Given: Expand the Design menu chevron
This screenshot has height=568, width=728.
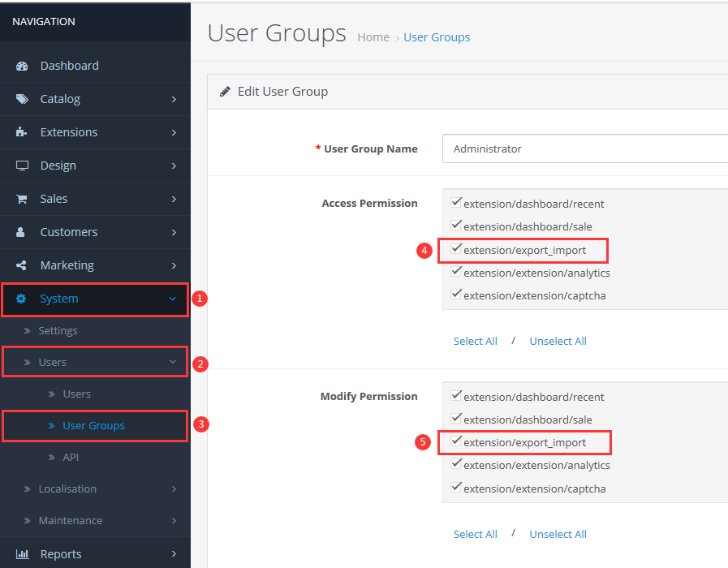Looking at the screenshot, I should [174, 166].
